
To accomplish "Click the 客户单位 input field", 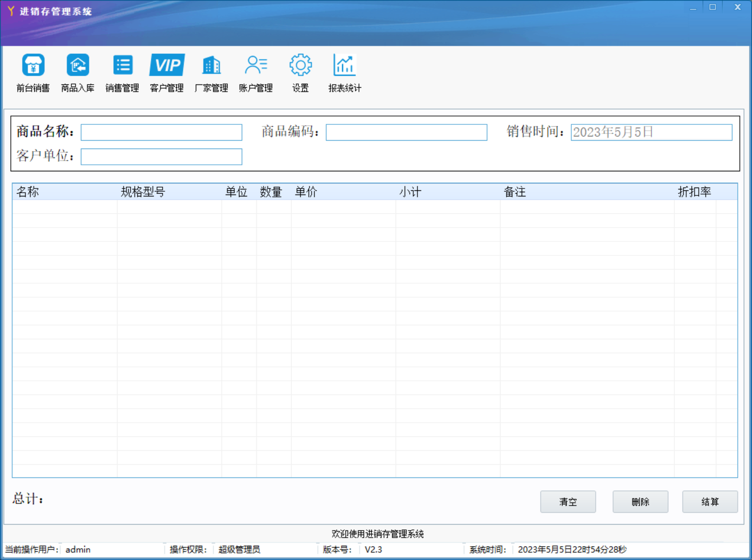I will coord(161,157).
